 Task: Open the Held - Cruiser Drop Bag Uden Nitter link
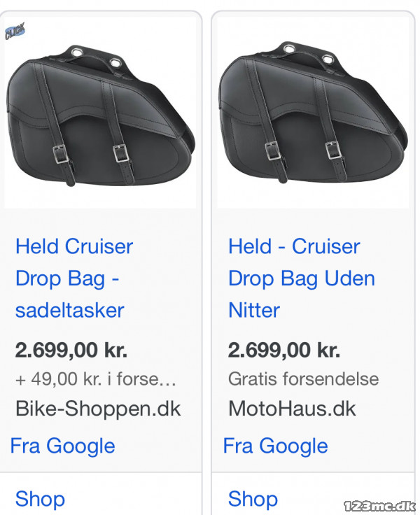click(x=301, y=278)
